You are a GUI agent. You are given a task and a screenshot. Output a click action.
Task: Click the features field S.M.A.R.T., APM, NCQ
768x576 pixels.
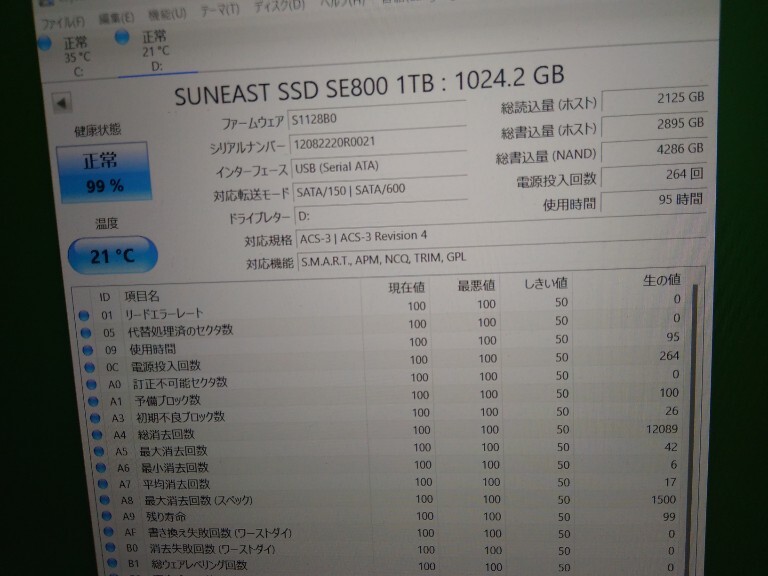[502, 259]
